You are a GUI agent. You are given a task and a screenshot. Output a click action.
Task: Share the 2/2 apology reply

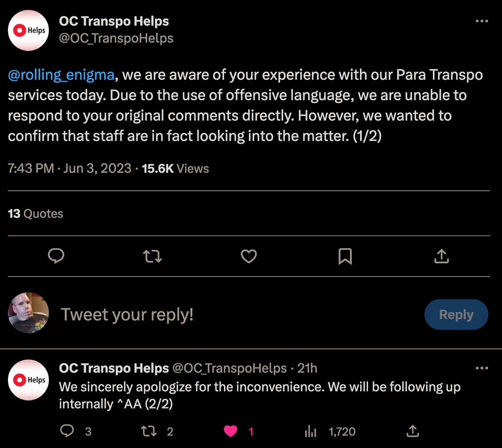pyautogui.click(x=412, y=431)
